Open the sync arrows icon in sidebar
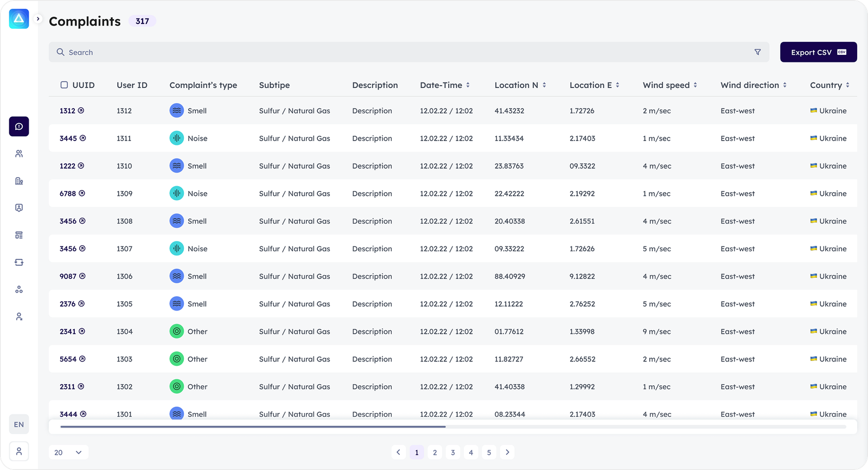 click(19, 262)
